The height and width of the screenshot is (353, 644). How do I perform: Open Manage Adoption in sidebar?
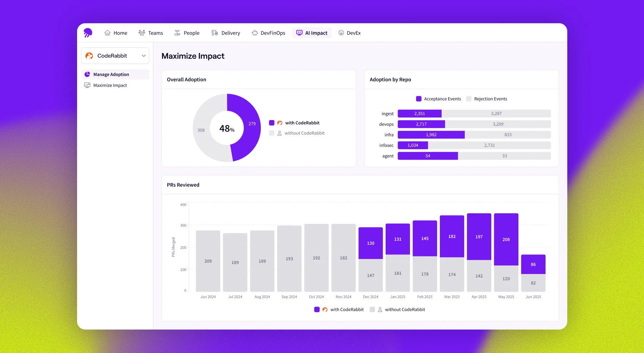coord(115,74)
